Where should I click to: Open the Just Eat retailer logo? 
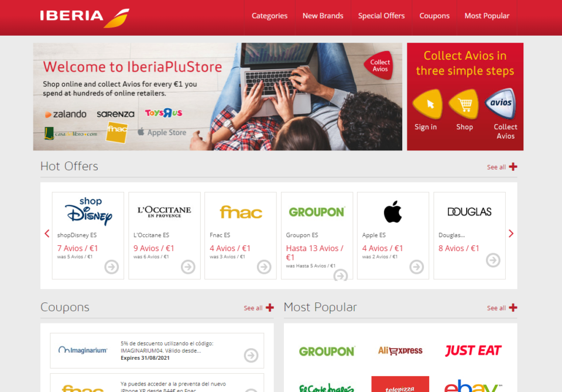[x=473, y=350]
